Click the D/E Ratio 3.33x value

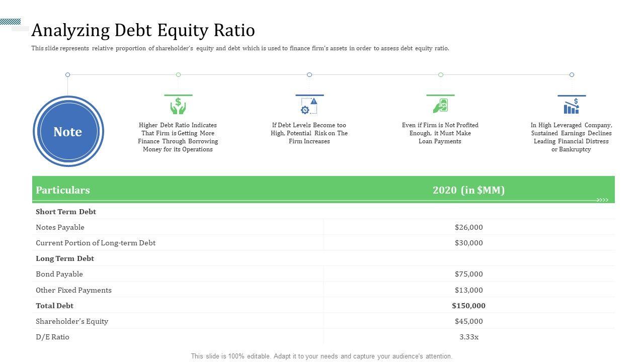[x=468, y=337]
